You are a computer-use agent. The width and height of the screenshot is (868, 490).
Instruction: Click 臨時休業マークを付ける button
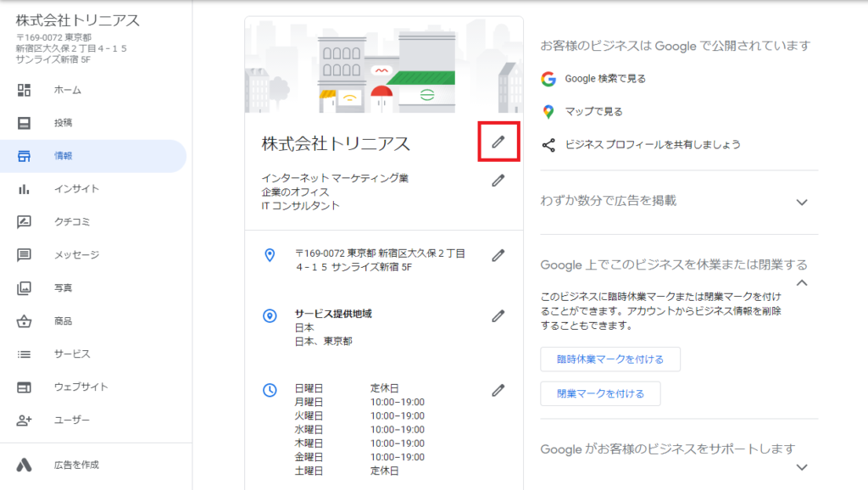(610, 359)
